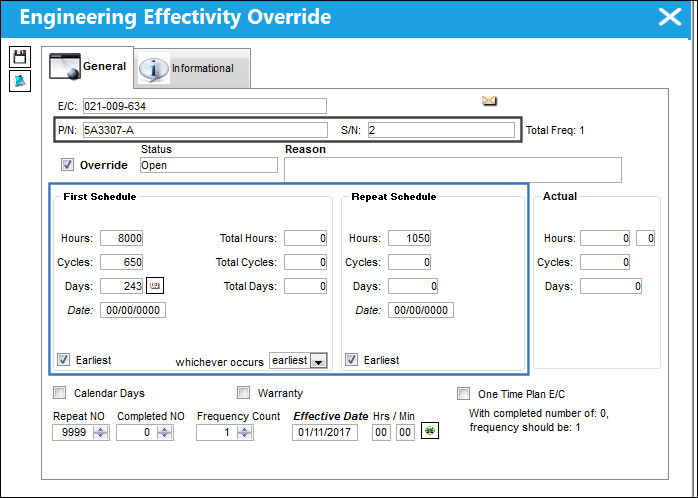Click the Total Hours field

pyautogui.click(x=306, y=238)
